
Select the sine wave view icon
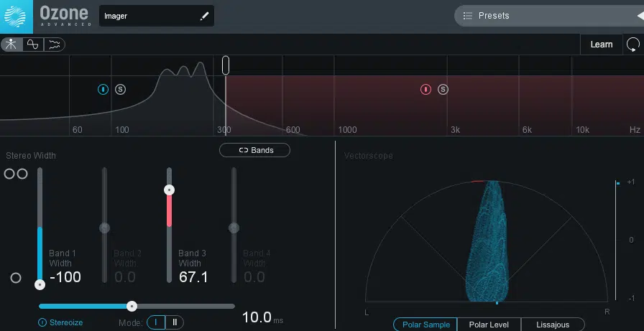[x=33, y=45]
